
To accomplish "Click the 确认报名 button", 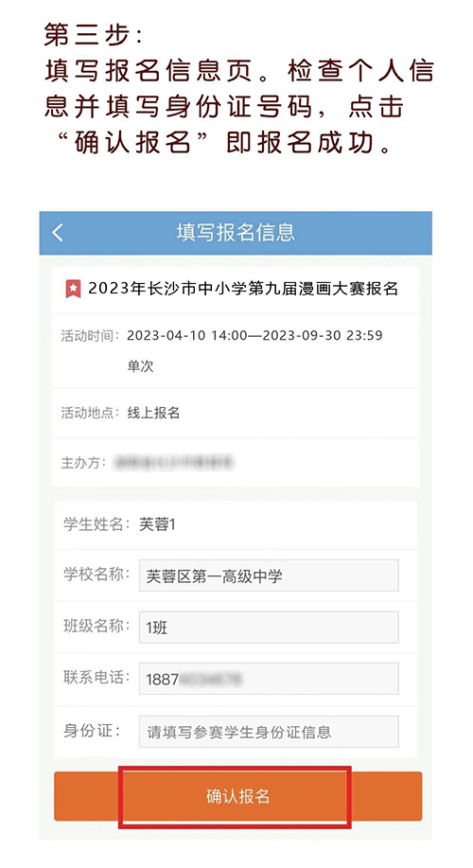I will 237,796.
